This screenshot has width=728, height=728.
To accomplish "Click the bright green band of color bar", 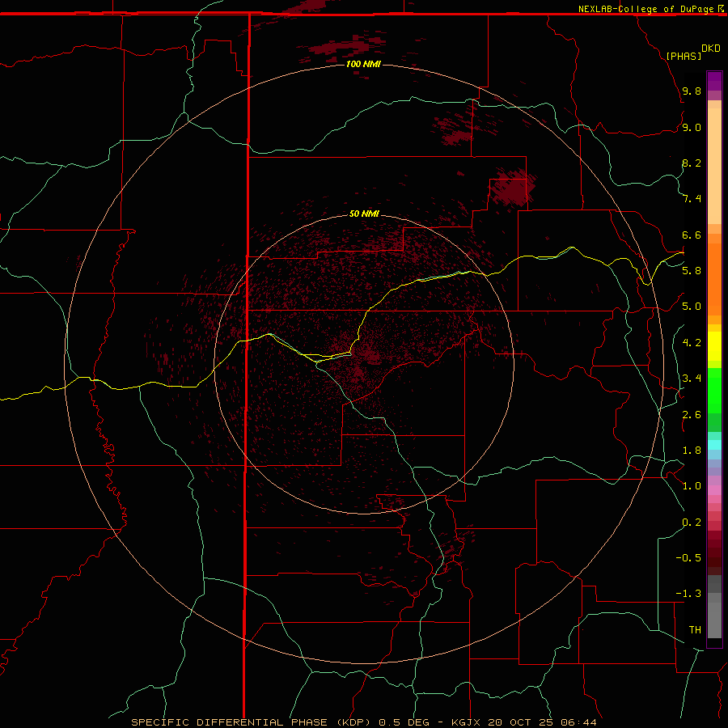I will (x=714, y=391).
